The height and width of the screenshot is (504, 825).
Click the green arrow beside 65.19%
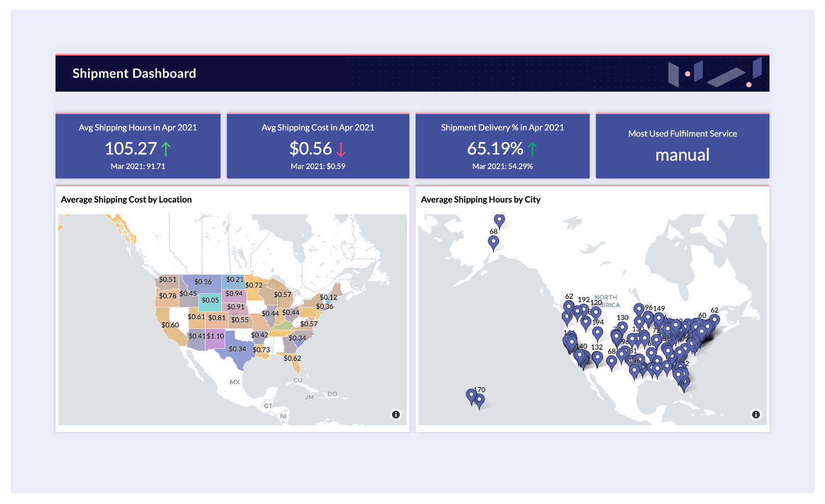532,149
